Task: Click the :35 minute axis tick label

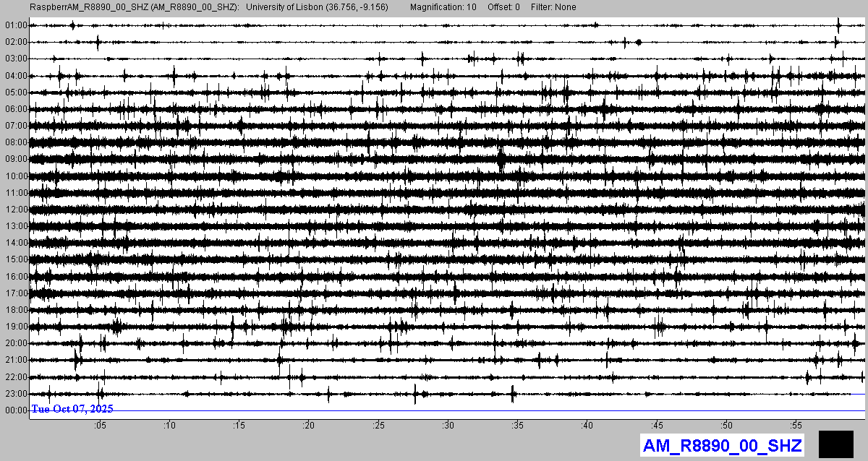Action: (x=518, y=426)
